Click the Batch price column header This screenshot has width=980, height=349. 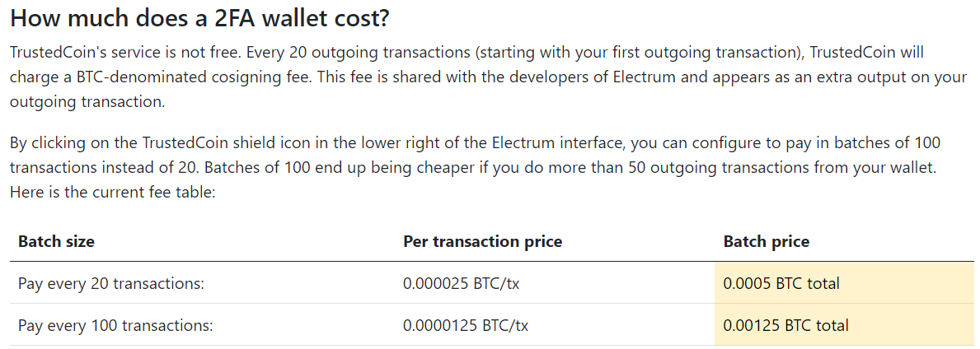click(767, 242)
